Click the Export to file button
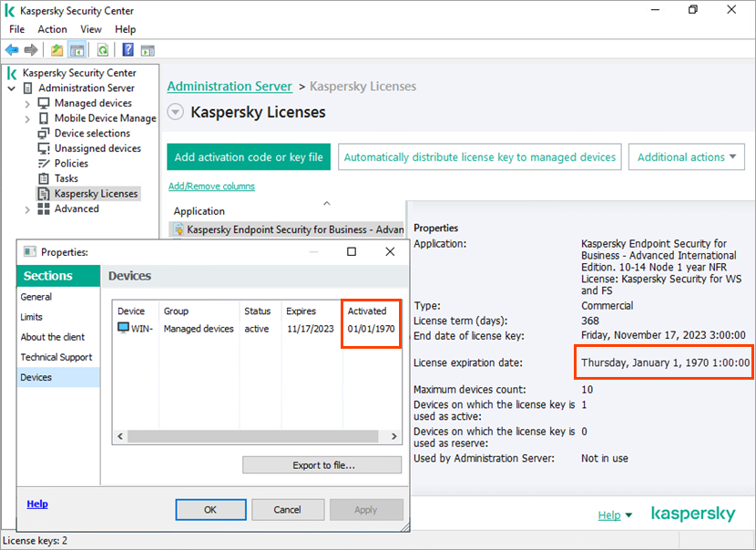The image size is (756, 550). 321,465
